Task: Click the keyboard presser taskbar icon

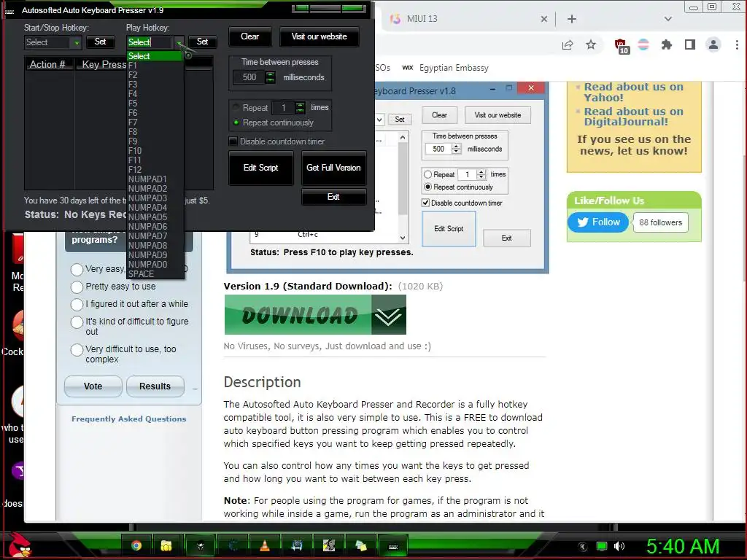Action: [x=393, y=547]
